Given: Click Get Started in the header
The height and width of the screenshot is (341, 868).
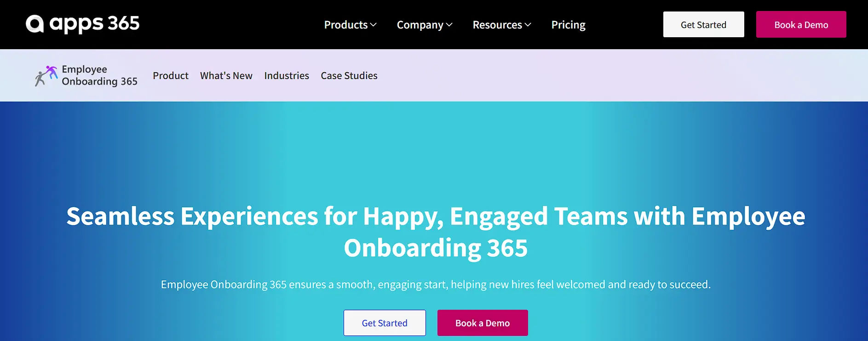Looking at the screenshot, I should point(703,24).
